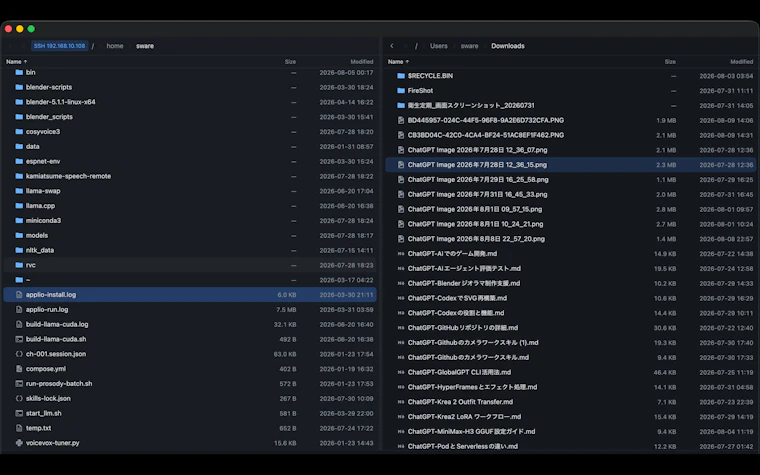The image size is (760, 475).
Task: Navigate to the Users breadcrumb
Action: click(439, 46)
